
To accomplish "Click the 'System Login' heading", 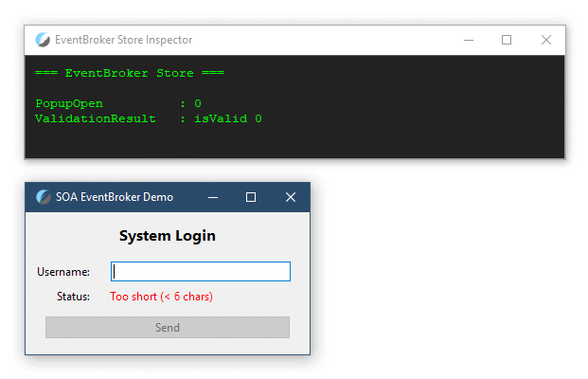I will tap(168, 236).
